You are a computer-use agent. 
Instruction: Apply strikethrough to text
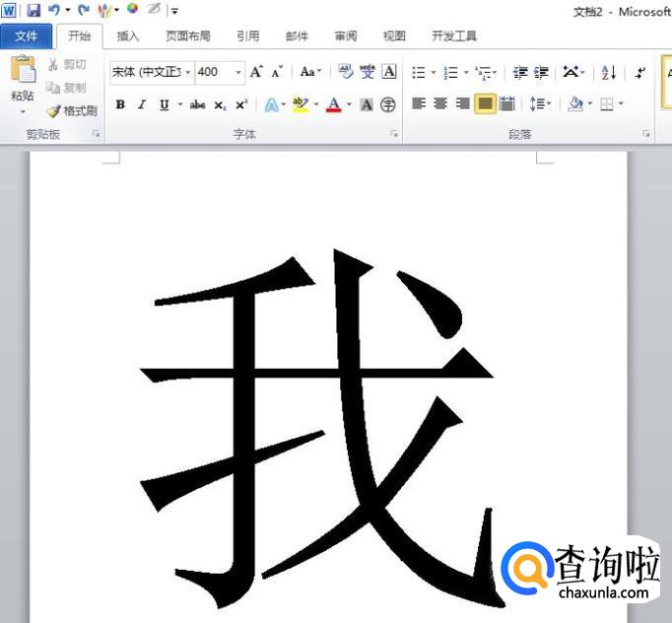(x=197, y=104)
